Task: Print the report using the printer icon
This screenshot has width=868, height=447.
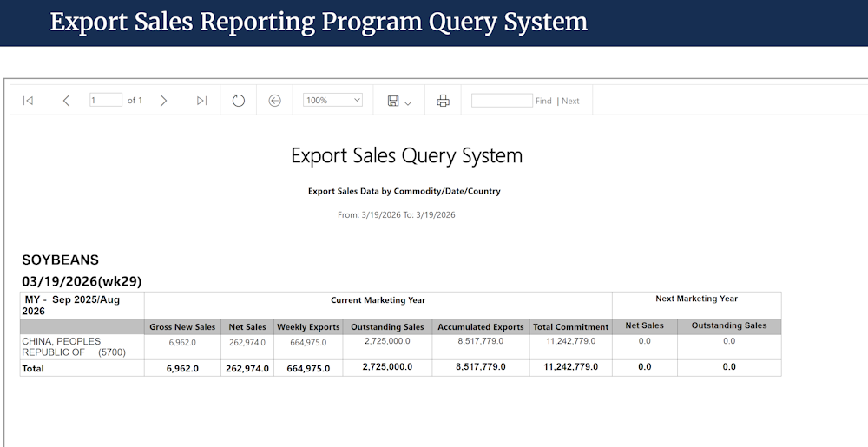Action: 443,101
